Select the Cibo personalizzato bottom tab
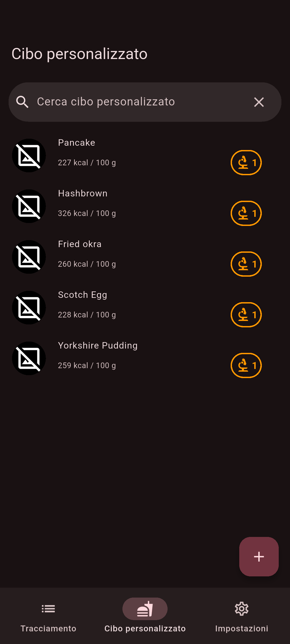Viewport: 290px width, 644px height. click(x=145, y=615)
